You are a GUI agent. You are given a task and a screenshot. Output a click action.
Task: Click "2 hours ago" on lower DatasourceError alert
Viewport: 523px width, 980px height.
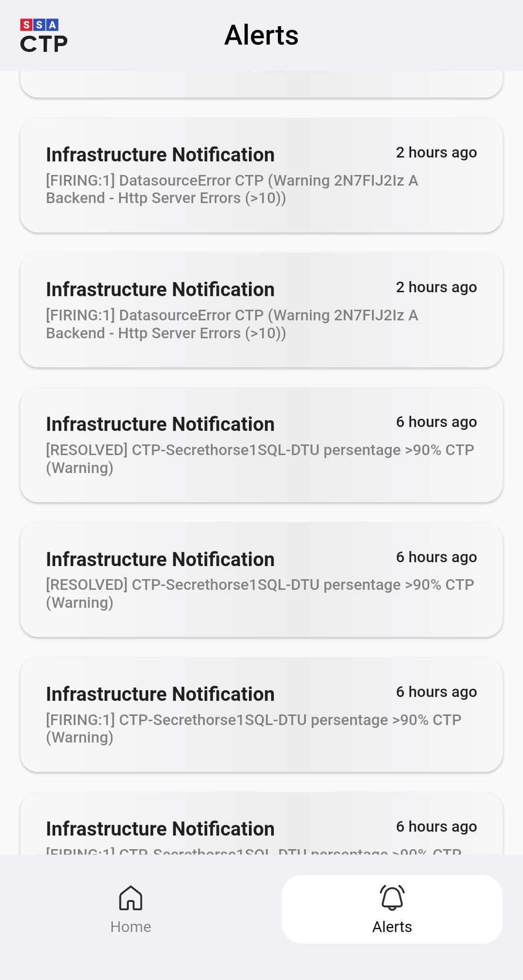tap(436, 287)
